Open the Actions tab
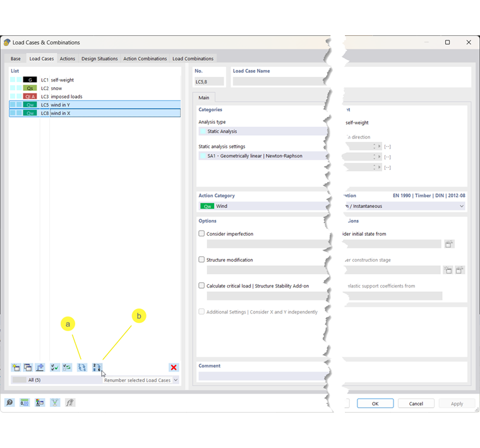 [x=68, y=59]
